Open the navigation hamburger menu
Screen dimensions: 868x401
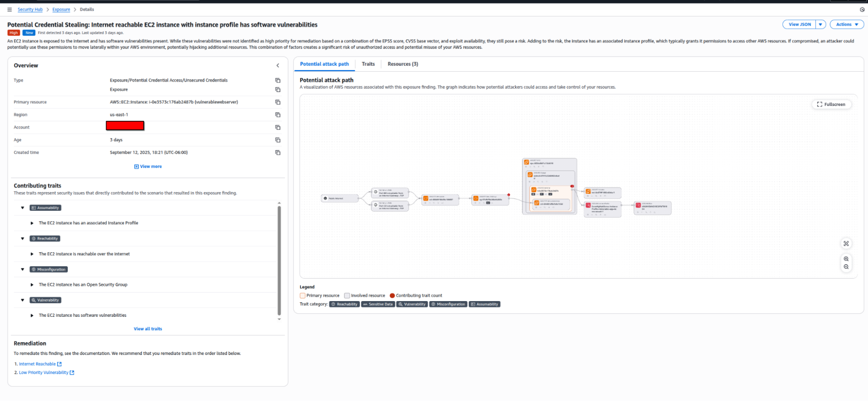coord(10,9)
